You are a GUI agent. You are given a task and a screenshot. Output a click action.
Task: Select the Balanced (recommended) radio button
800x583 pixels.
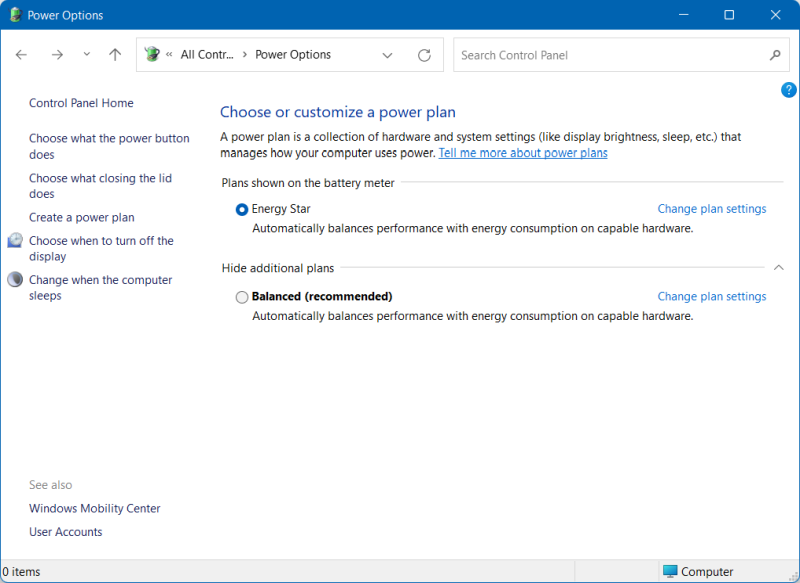pyautogui.click(x=241, y=297)
